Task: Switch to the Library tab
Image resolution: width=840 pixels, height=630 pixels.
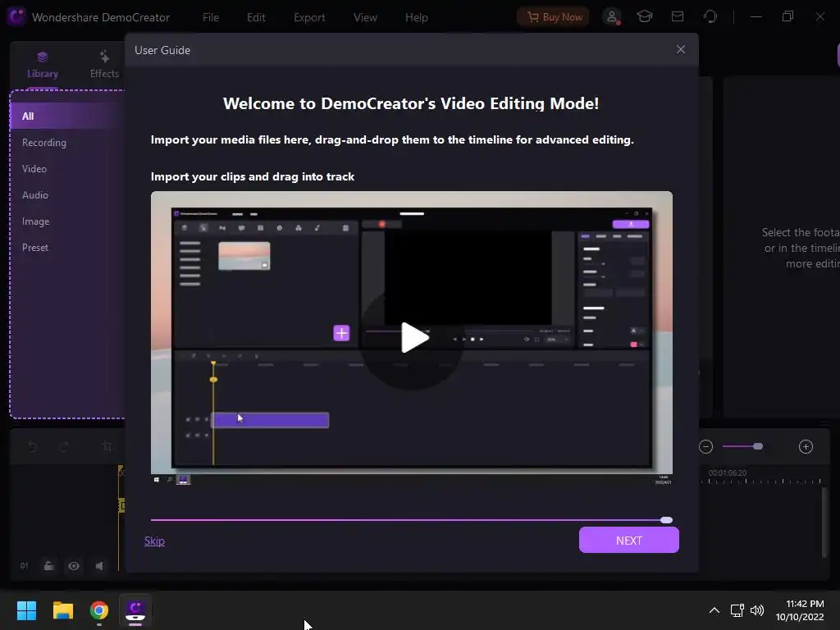Action: tap(43, 65)
